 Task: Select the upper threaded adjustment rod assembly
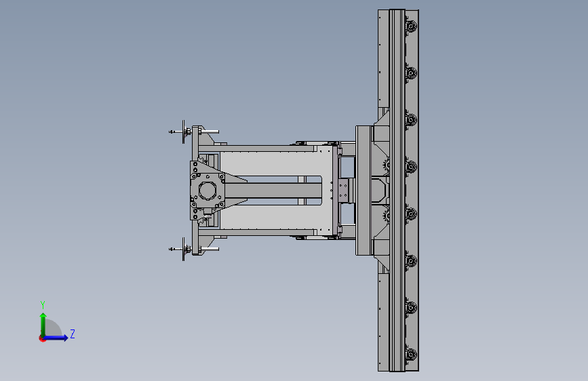194,132
